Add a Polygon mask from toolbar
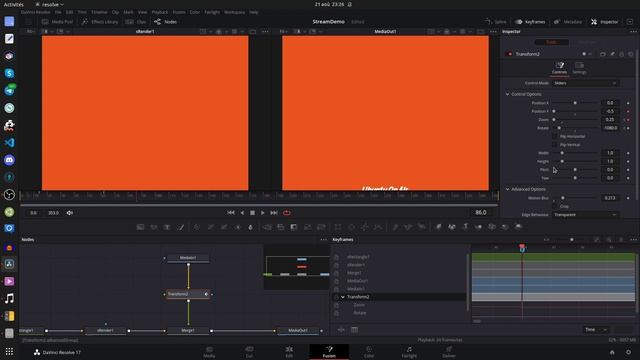 point(365,227)
